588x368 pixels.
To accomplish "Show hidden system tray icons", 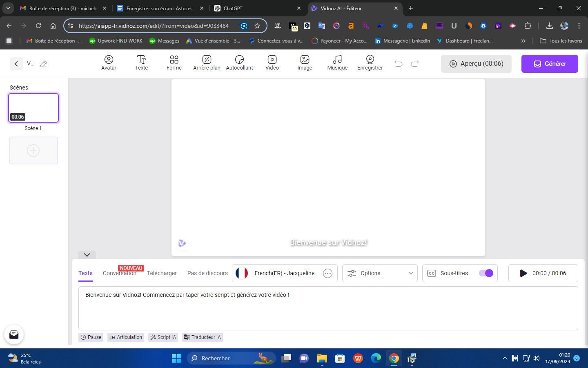I will [505, 358].
